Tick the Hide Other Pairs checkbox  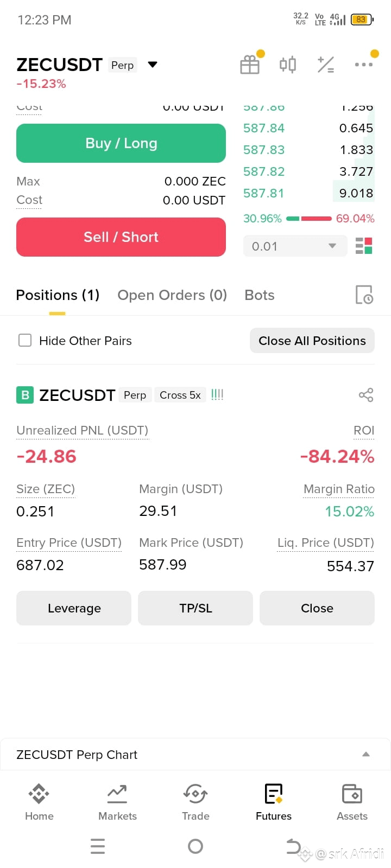[25, 340]
